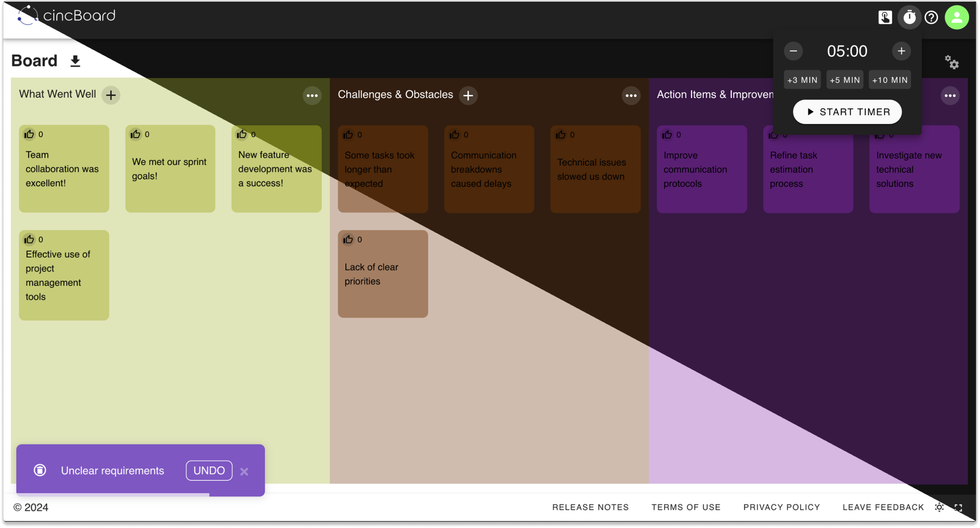Open What Went Well column options menu
Image resolution: width=980 pixels, height=528 pixels.
[312, 95]
